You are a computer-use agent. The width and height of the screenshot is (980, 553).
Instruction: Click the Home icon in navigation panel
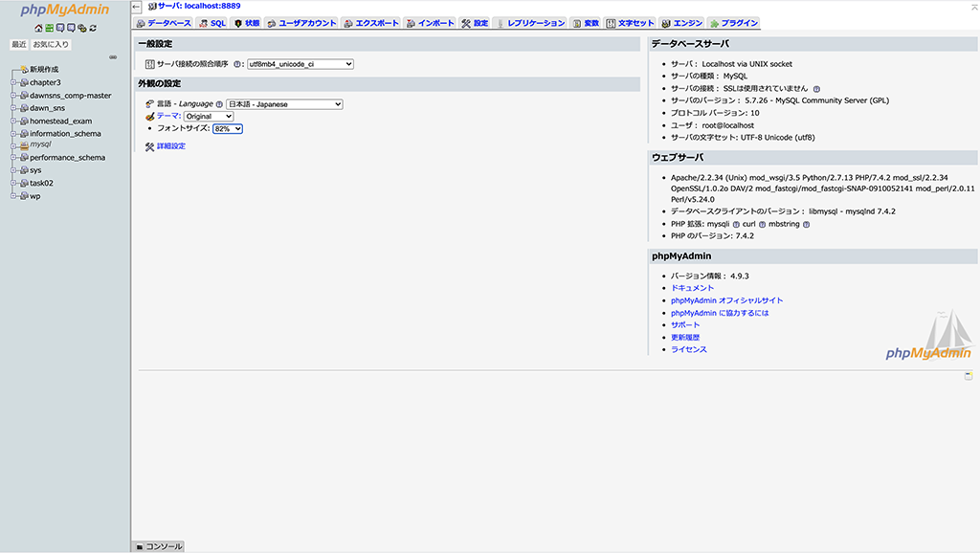[38, 28]
